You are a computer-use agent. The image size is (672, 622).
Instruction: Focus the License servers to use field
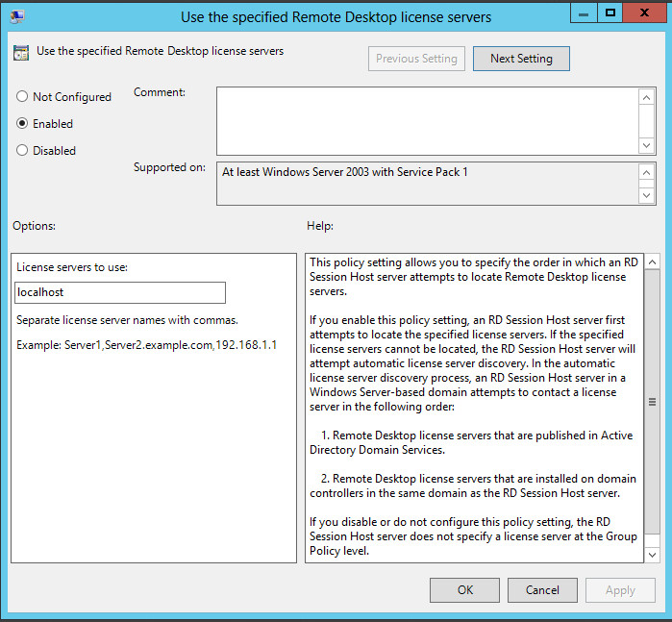coord(120,292)
